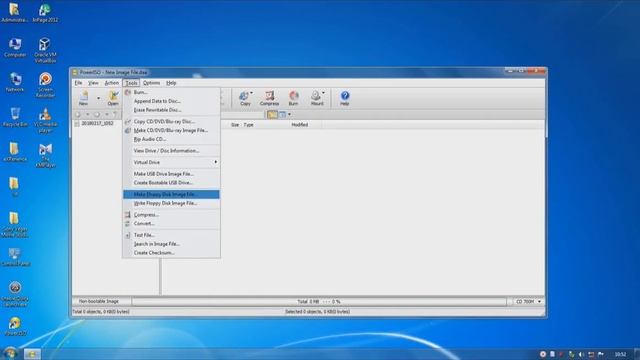This screenshot has width=640, height=360.
Task: Select the PowerISO desktop shortcut icon
Action: coord(15,327)
